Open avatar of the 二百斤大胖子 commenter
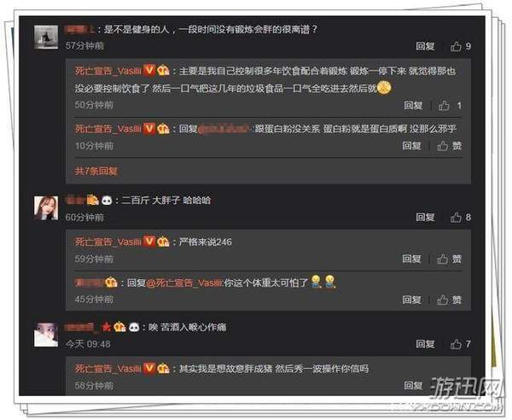The image size is (512, 420). pos(46,208)
